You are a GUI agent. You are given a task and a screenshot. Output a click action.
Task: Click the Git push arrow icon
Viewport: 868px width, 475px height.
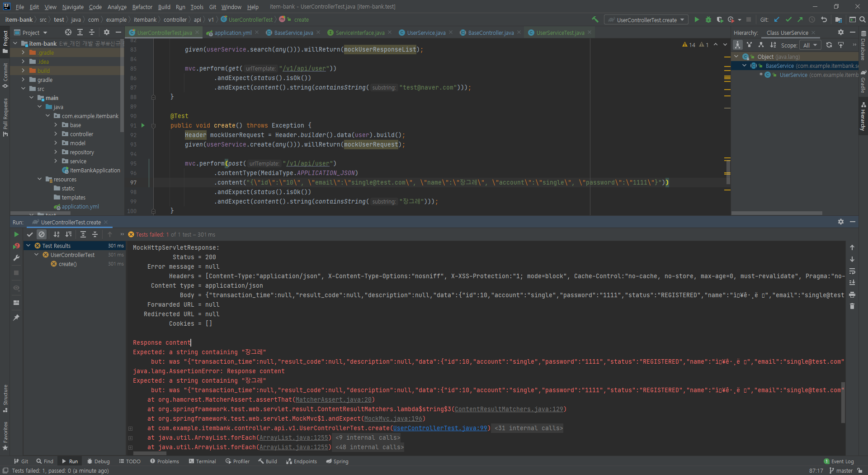[x=800, y=19]
